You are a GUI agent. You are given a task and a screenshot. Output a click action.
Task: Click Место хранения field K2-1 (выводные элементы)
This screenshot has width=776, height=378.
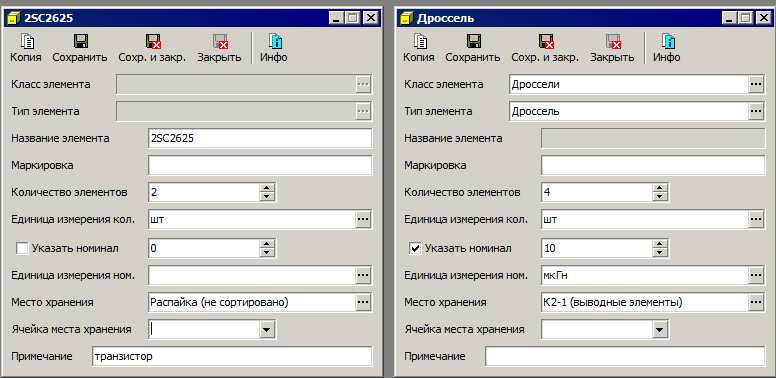645,302
